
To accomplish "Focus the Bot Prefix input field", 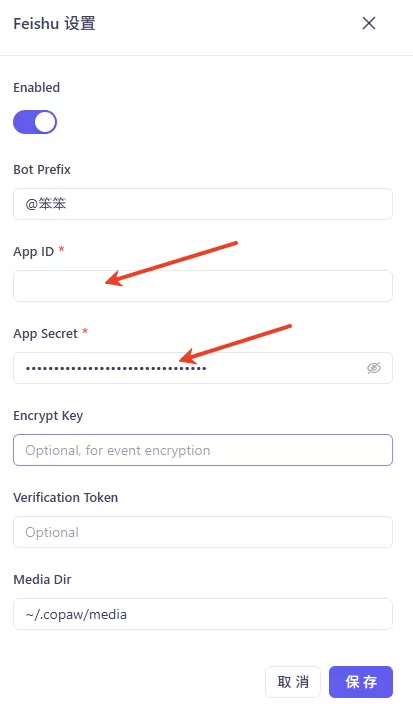I will [203, 204].
